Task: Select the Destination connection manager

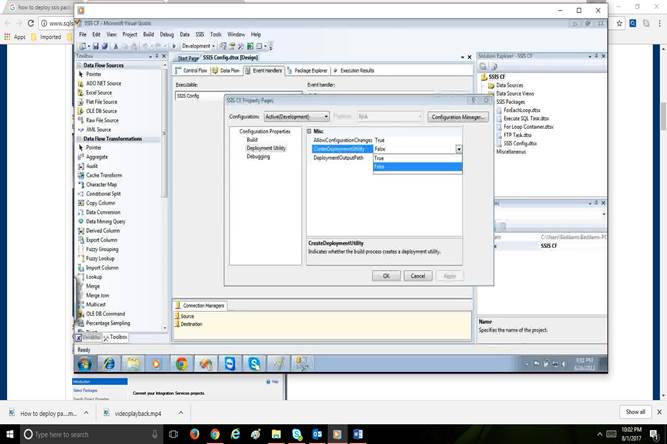Action: (191, 324)
